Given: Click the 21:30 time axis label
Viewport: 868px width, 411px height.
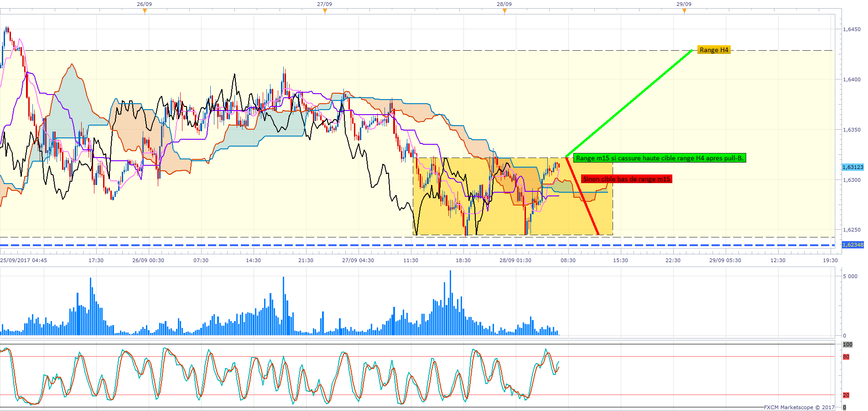Looking at the screenshot, I should pos(306,260).
